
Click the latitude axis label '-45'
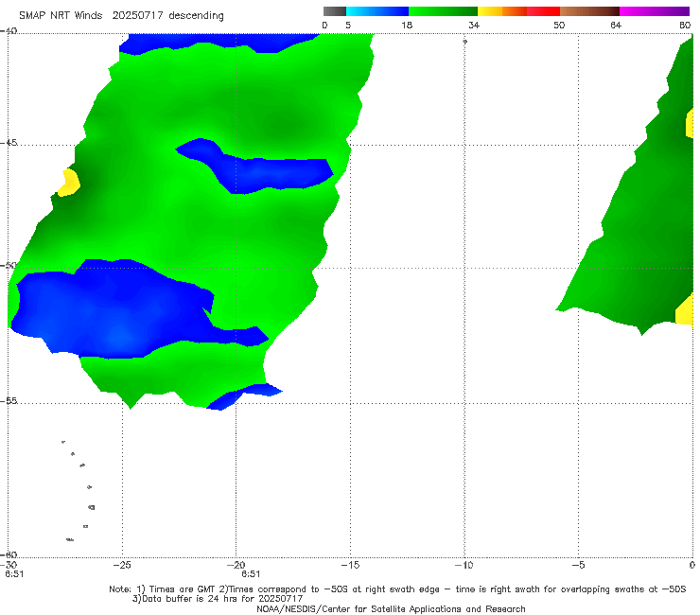pos(9,143)
